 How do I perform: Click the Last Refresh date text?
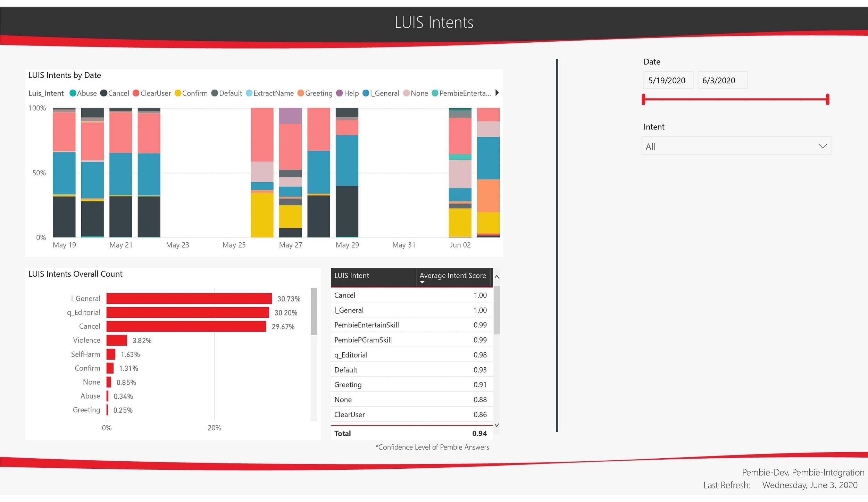810,485
